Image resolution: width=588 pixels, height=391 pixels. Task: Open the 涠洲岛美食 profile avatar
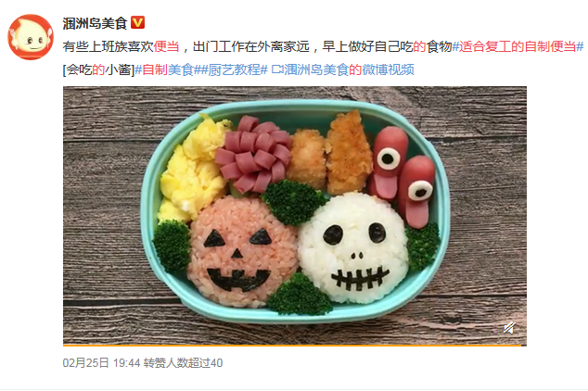(x=31, y=37)
